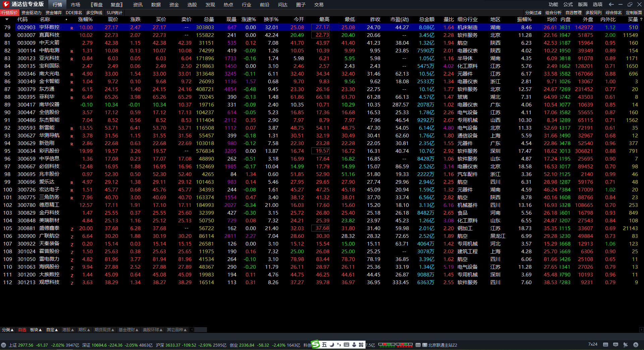
Task: Click the person icon in IME bar
Action: pyautogui.click(x=354, y=345)
